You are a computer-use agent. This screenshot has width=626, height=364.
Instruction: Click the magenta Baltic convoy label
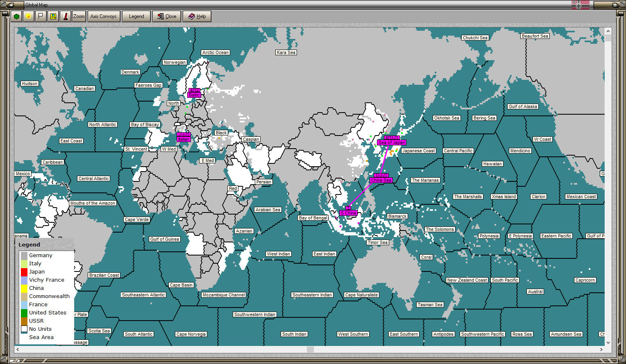pos(194,95)
